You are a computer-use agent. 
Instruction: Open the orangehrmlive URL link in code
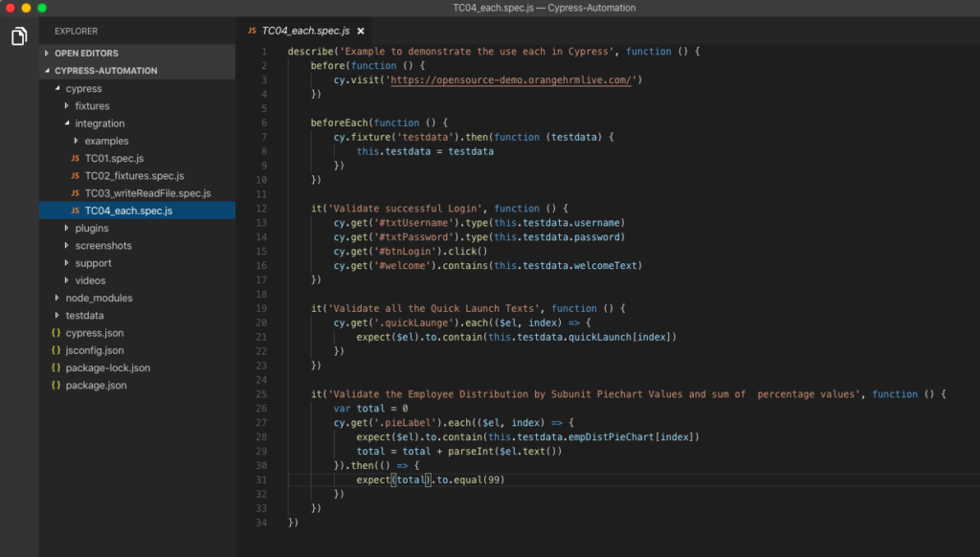point(511,79)
